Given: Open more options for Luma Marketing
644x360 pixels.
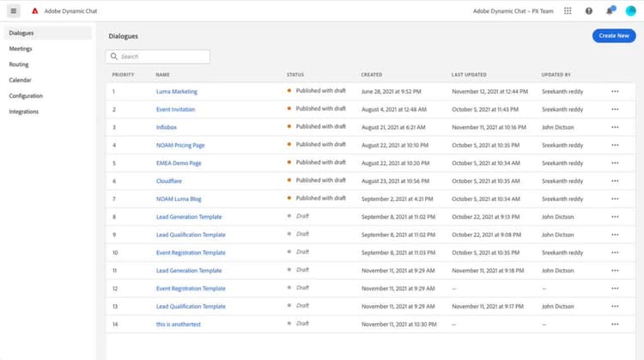Looking at the screenshot, I should pyautogui.click(x=615, y=91).
